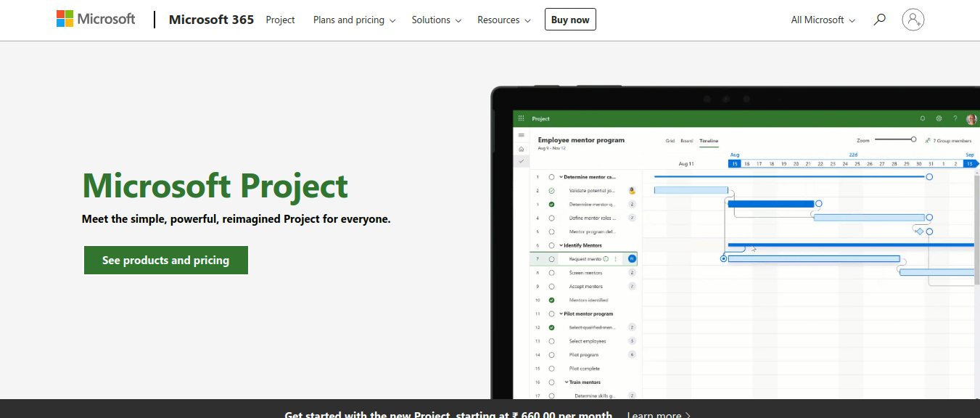Expand Plans and pricing menu
980x418 pixels.
pyautogui.click(x=354, y=20)
